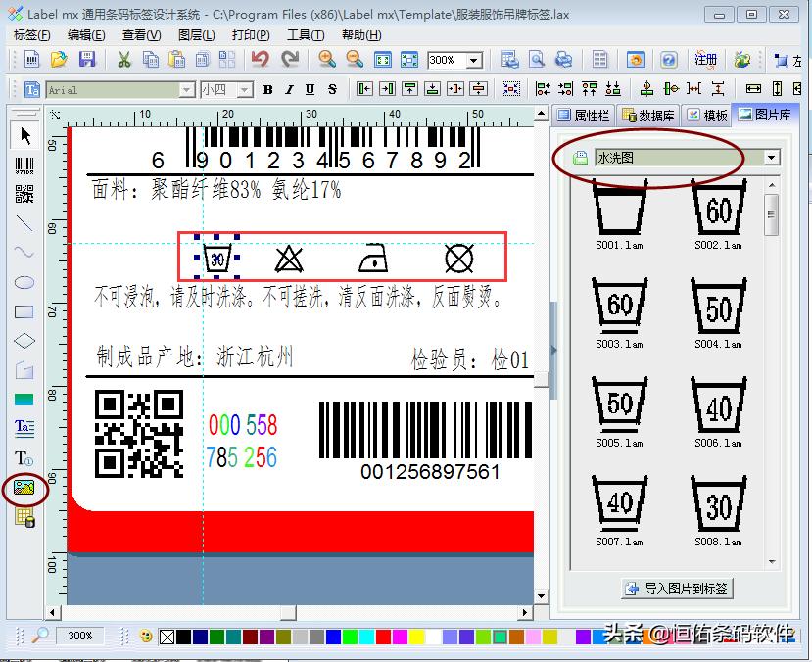Undo the last action
The height and width of the screenshot is (662, 812).
coord(261,60)
